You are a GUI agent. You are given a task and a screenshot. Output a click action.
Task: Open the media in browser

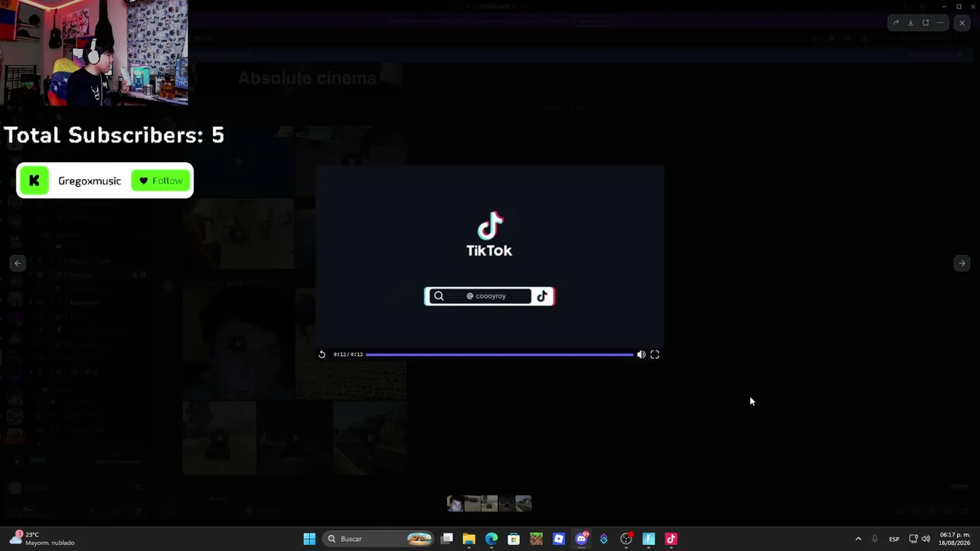coord(926,23)
